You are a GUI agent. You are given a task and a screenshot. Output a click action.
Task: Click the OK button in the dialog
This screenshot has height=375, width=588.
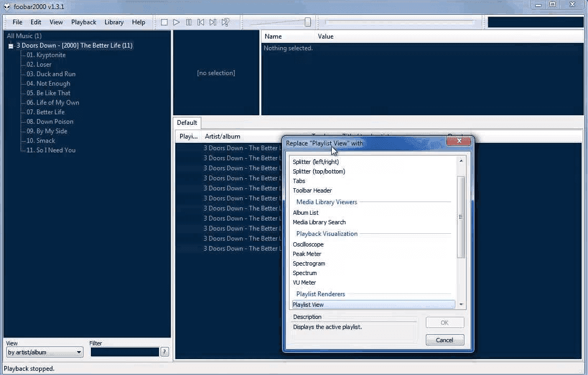445,323
